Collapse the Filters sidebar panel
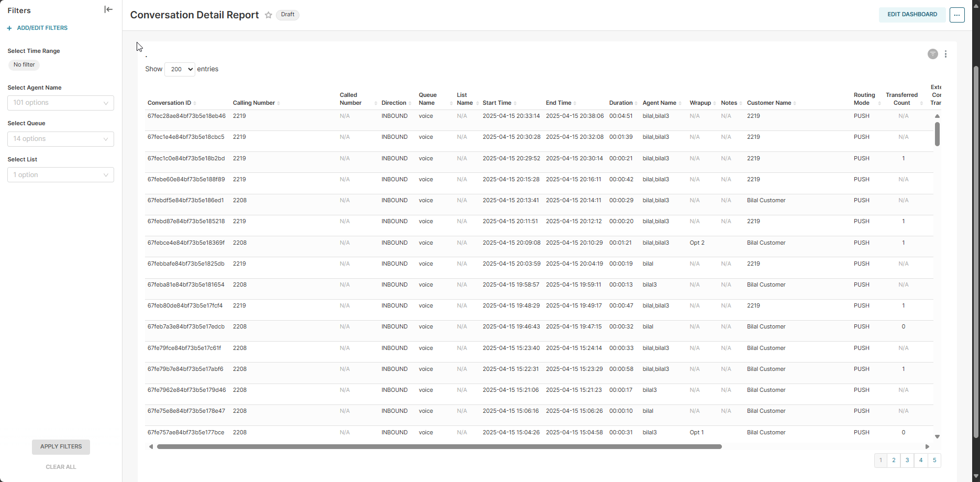 tap(108, 9)
